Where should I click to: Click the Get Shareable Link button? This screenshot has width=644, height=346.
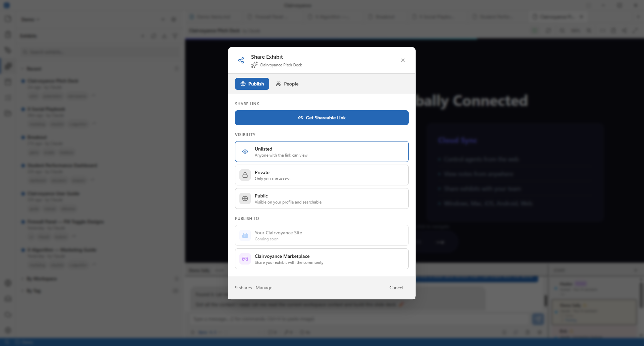(321, 118)
